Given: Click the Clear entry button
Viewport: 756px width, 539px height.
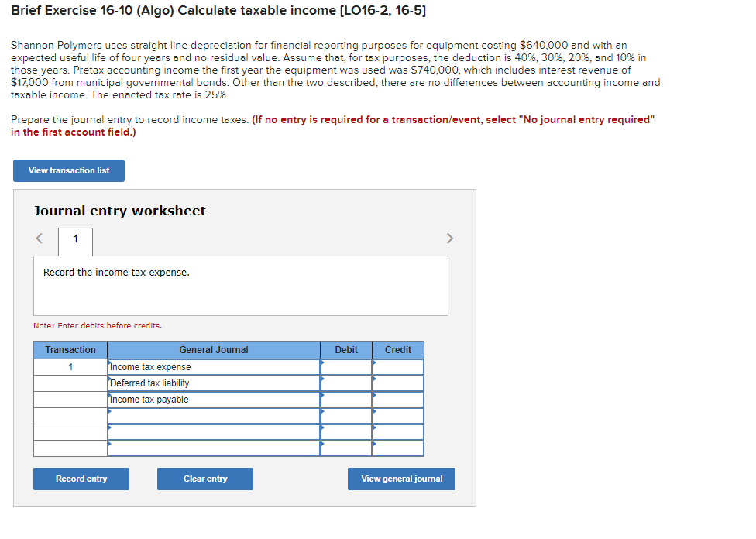Looking at the screenshot, I should 204,479.
